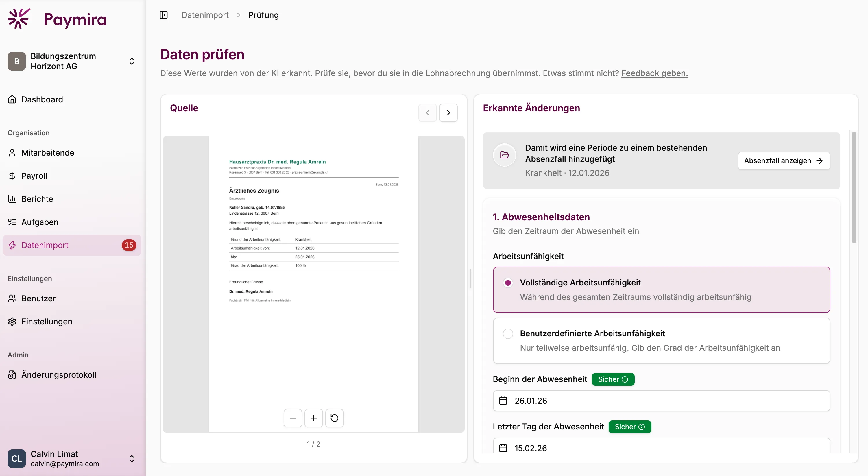
Task: Click the Datenimport lightning bolt icon
Action: [x=12, y=245]
